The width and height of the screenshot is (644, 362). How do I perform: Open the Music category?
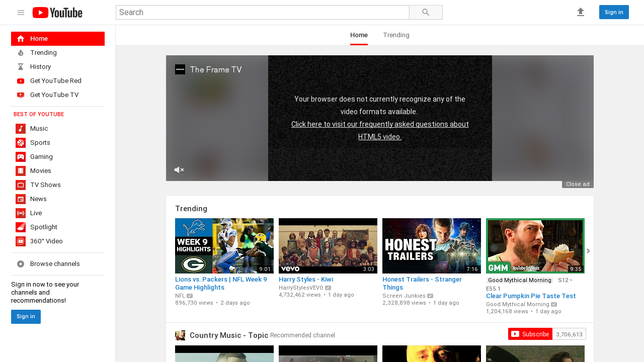(58, 129)
